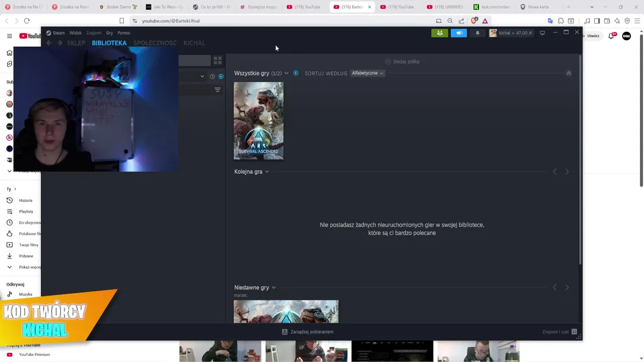This screenshot has height=362, width=644.
Task: Click the recent clock filter icon
Action: pos(212,76)
